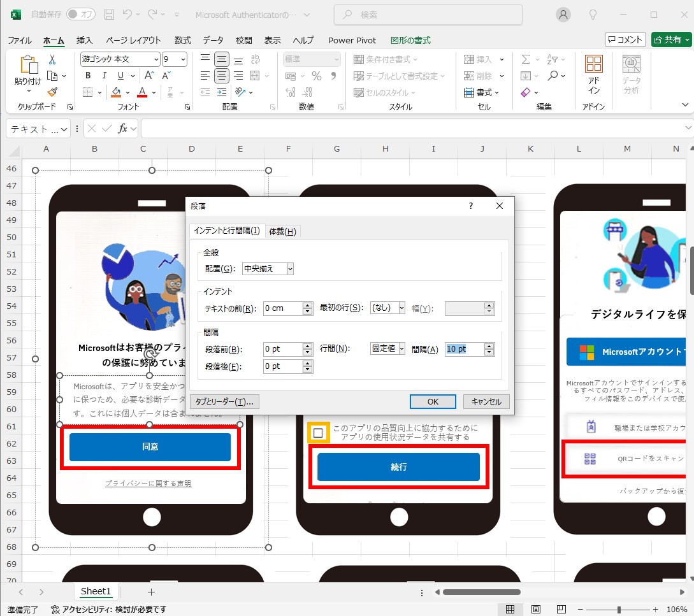
Task: Switch to the 体裁 tab
Action: [x=282, y=231]
